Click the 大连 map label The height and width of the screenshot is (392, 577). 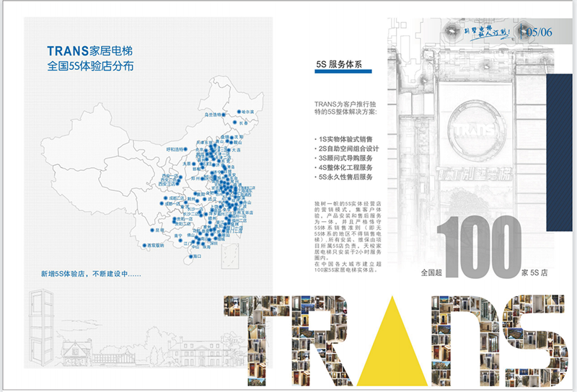237,150
